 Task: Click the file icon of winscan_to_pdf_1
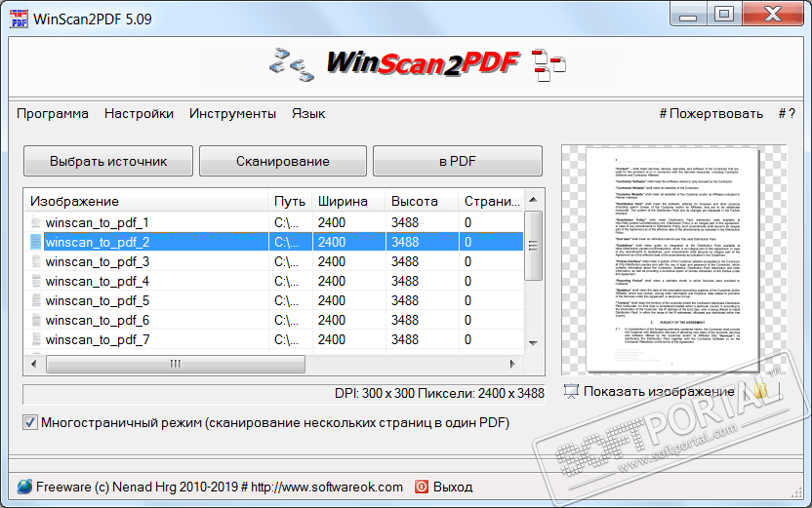(36, 222)
